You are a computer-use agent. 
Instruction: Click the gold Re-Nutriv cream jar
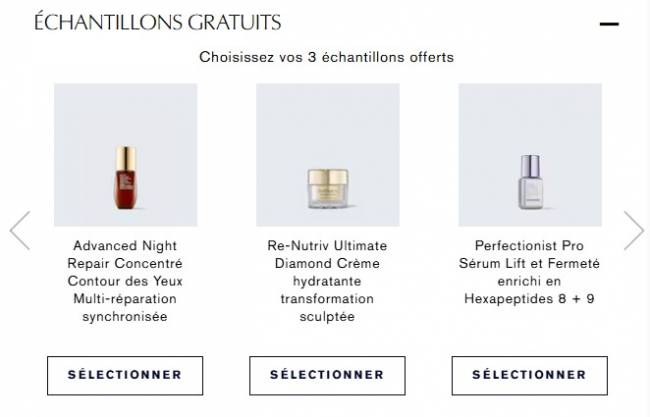(328, 187)
